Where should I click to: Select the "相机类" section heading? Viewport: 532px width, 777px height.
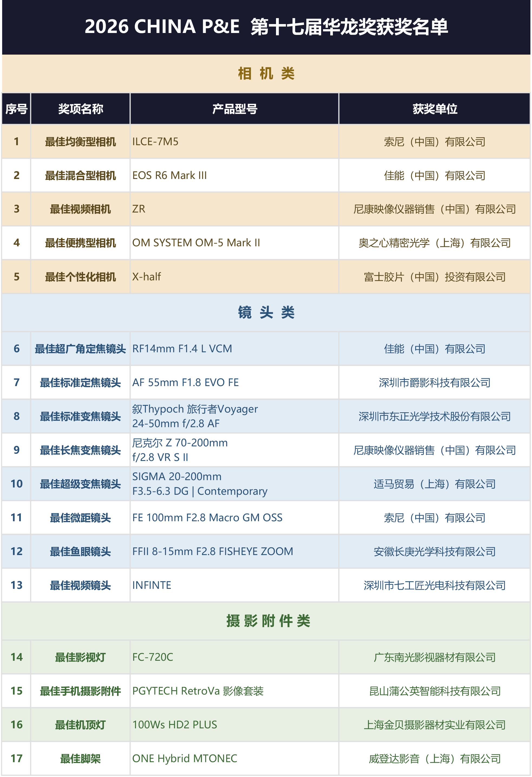point(266,74)
